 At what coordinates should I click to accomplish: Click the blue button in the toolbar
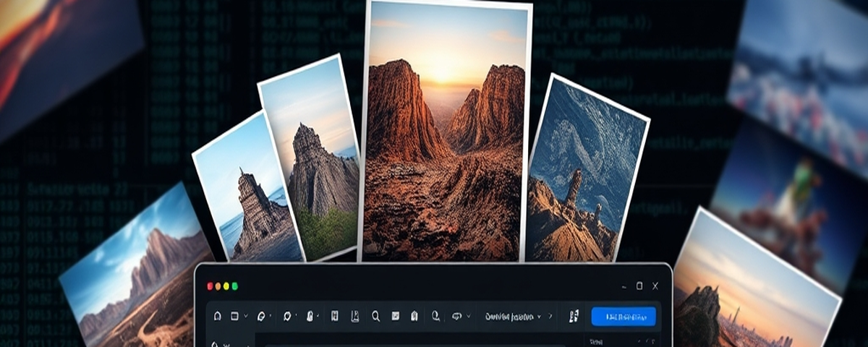tap(624, 316)
